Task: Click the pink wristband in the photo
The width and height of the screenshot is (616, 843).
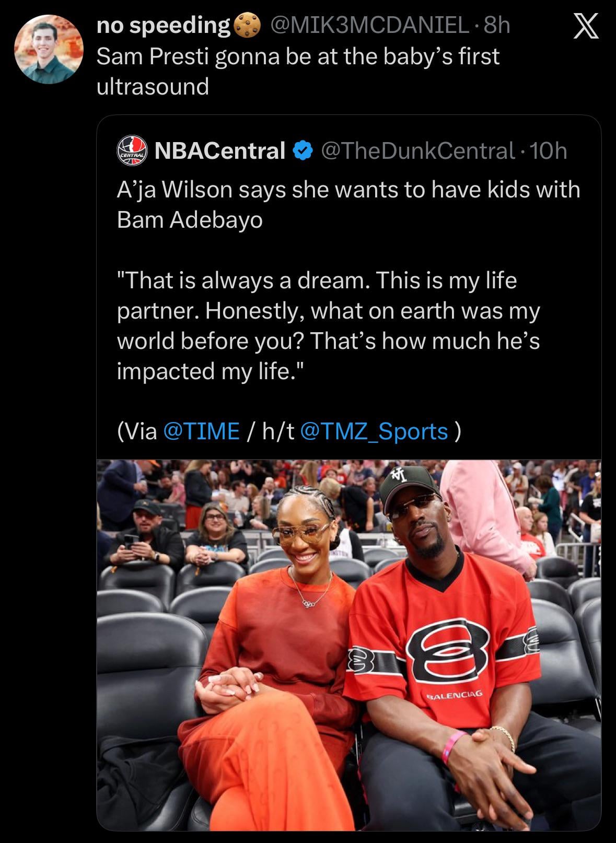Action: tap(453, 746)
